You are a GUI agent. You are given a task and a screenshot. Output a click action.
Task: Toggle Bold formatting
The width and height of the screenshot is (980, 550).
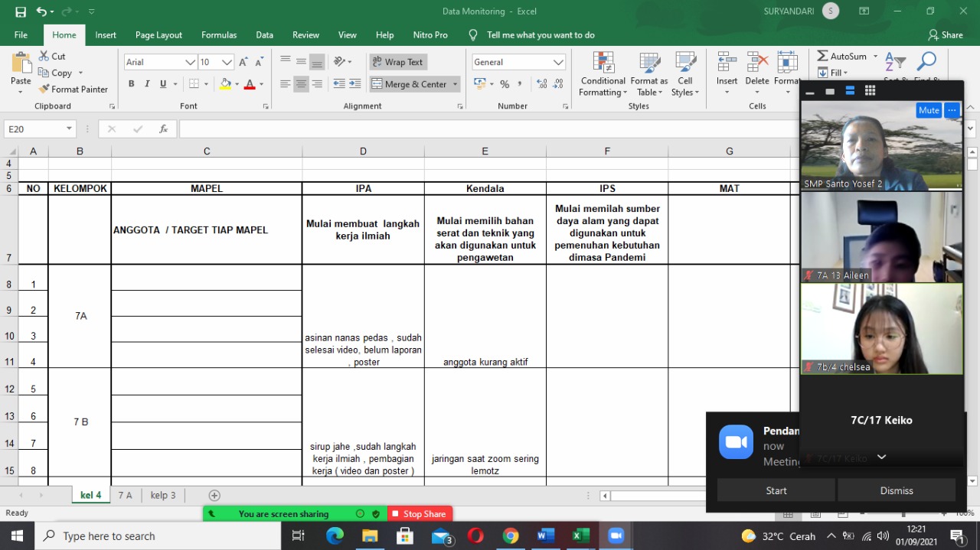(132, 83)
